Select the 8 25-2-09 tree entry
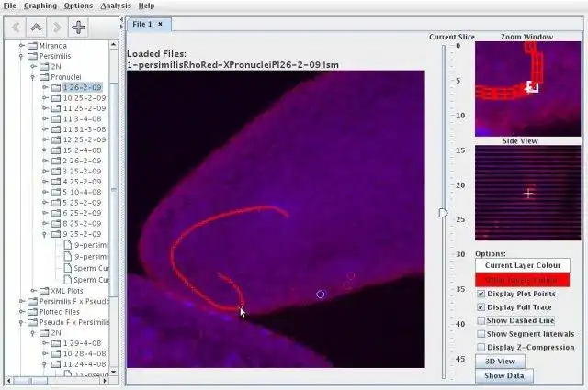The image size is (588, 390). [x=82, y=224]
